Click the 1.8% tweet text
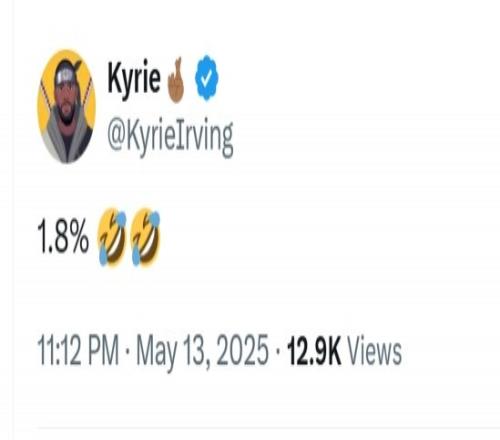The height and width of the screenshot is (440, 500). click(63, 237)
